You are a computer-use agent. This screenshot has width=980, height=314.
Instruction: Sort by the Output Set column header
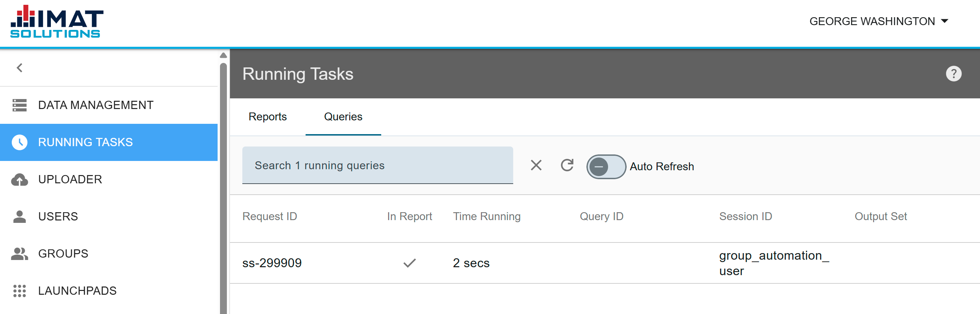pyautogui.click(x=881, y=217)
